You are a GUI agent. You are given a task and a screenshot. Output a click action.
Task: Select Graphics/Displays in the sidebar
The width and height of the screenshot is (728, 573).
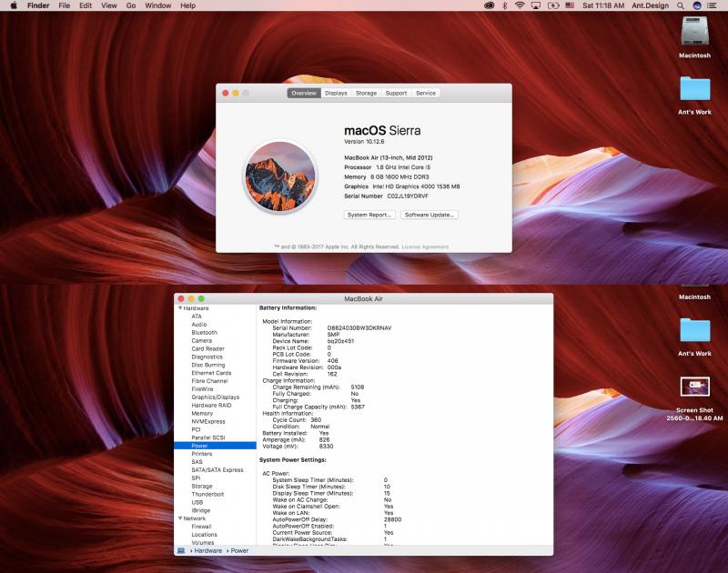pyautogui.click(x=216, y=397)
